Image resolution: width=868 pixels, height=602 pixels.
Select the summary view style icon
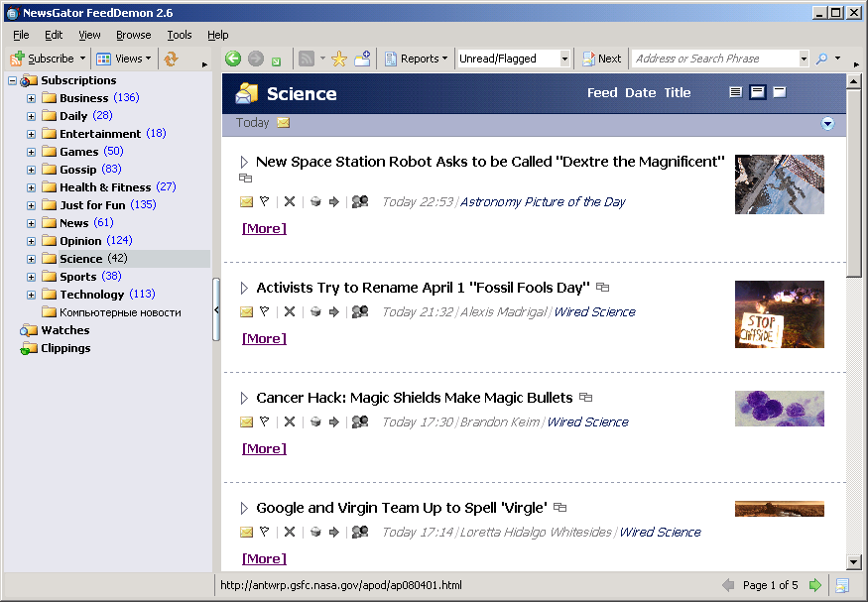758,92
